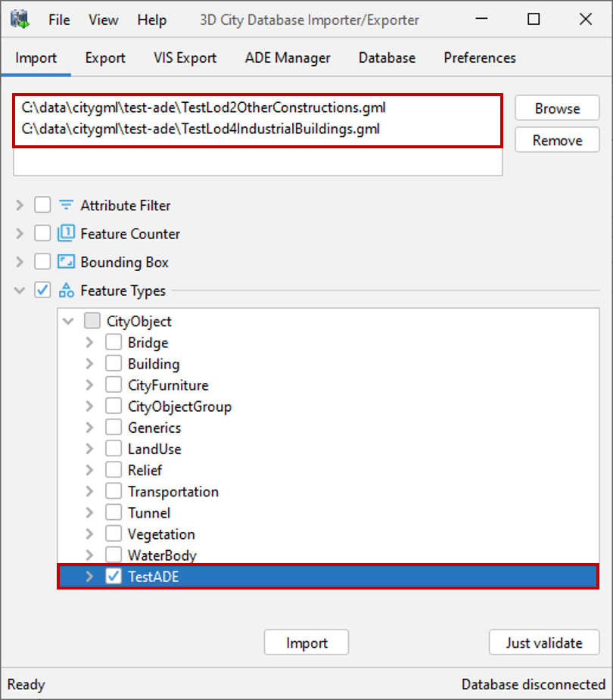Collapse the CityObject tree node
Image resolution: width=613 pixels, height=700 pixels.
[x=68, y=321]
